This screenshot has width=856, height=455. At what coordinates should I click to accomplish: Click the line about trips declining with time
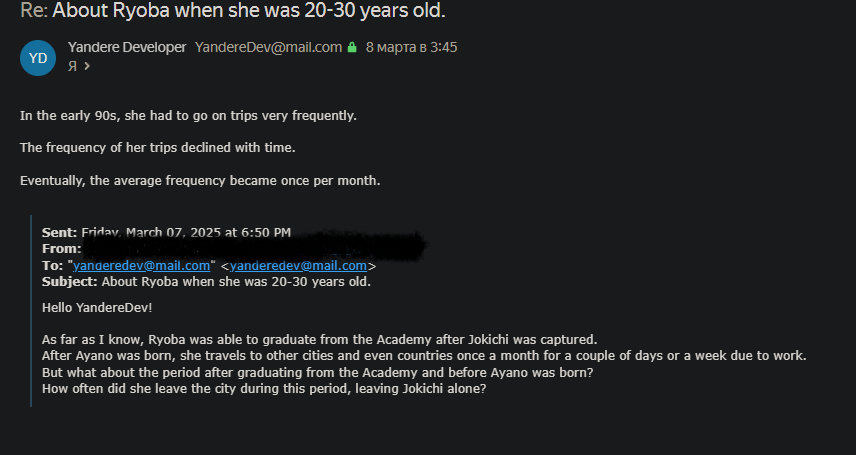[x=158, y=147]
